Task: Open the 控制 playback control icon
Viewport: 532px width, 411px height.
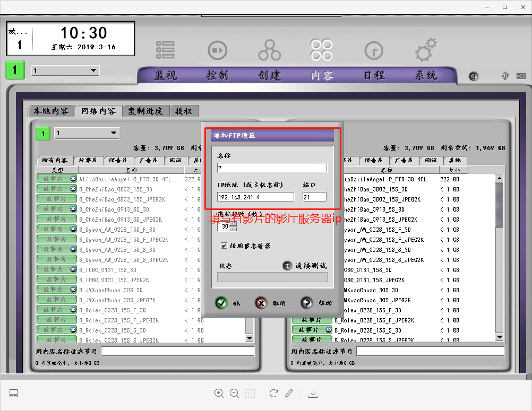Action: coord(217,50)
